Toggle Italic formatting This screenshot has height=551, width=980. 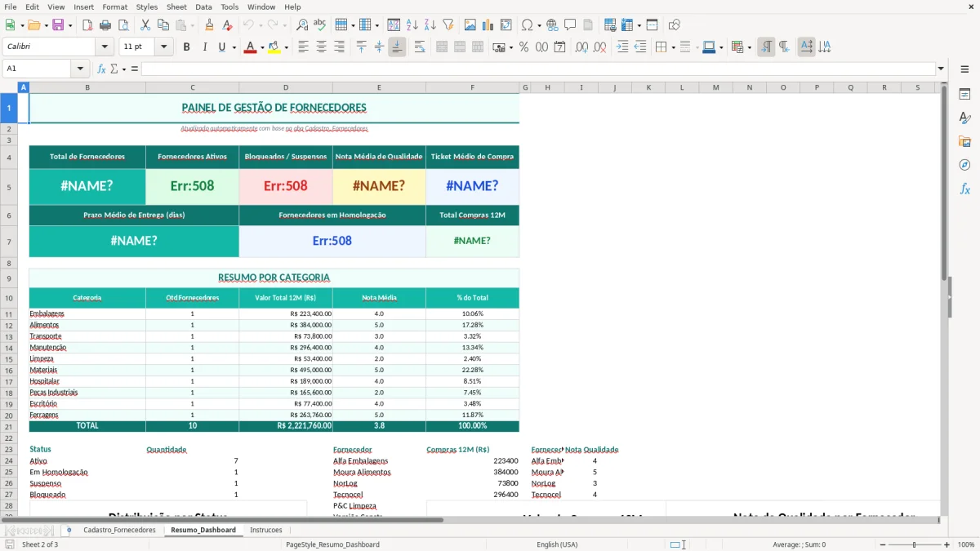205,47
